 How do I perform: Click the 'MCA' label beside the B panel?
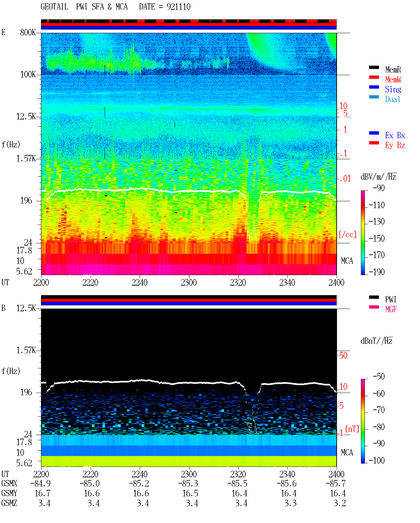tap(347, 453)
